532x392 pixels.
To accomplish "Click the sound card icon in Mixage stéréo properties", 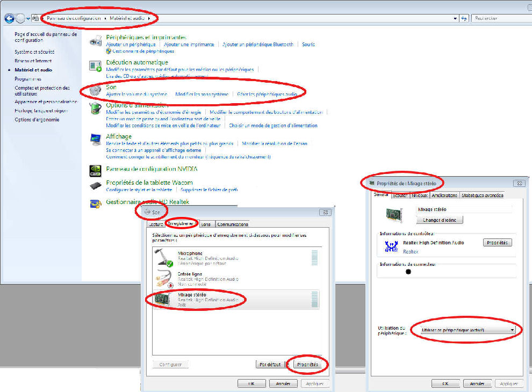I will click(393, 214).
